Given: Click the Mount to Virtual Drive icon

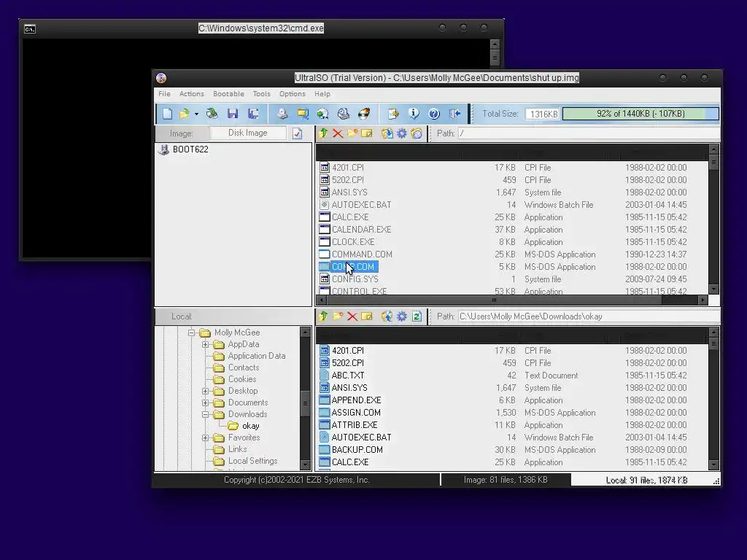Looking at the screenshot, I should click(344, 113).
